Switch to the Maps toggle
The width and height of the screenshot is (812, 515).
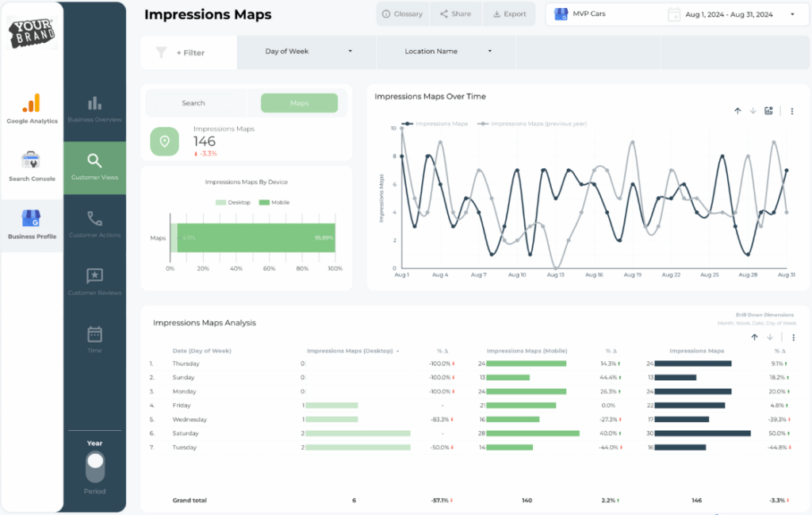click(299, 102)
